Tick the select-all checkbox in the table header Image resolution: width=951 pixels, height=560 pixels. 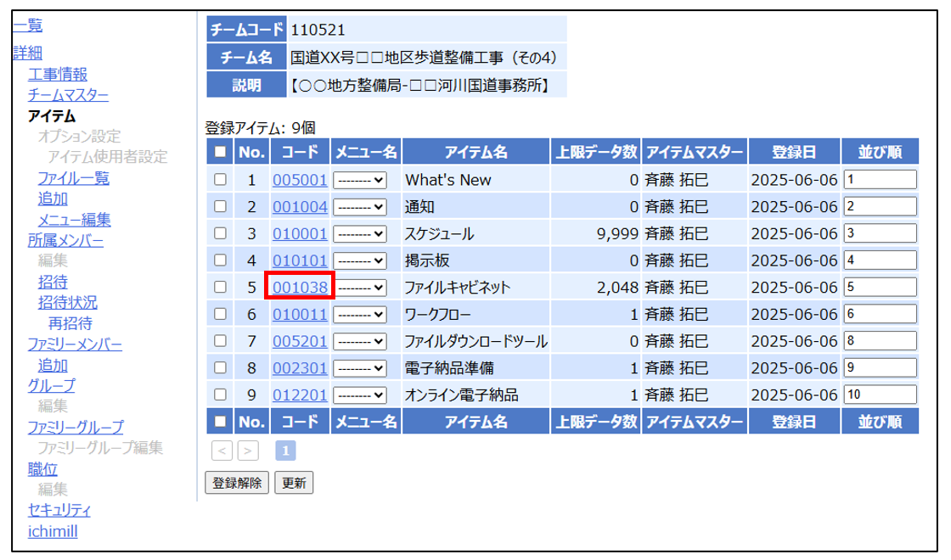click(x=221, y=153)
